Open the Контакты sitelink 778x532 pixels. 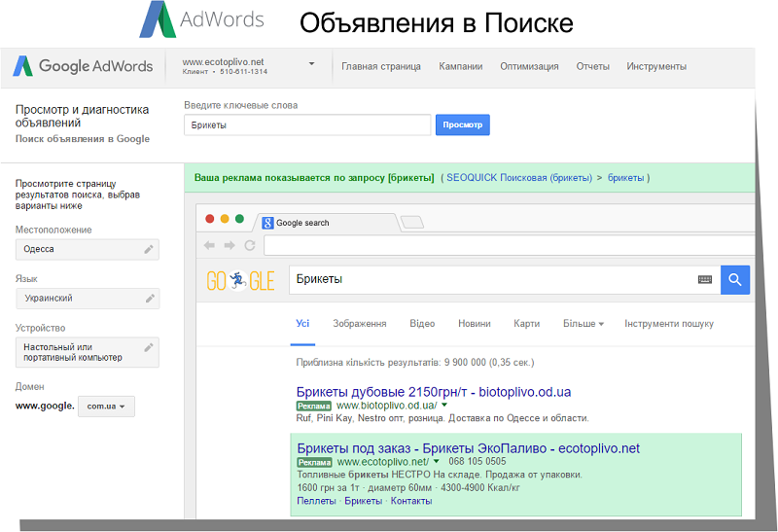[x=411, y=501]
